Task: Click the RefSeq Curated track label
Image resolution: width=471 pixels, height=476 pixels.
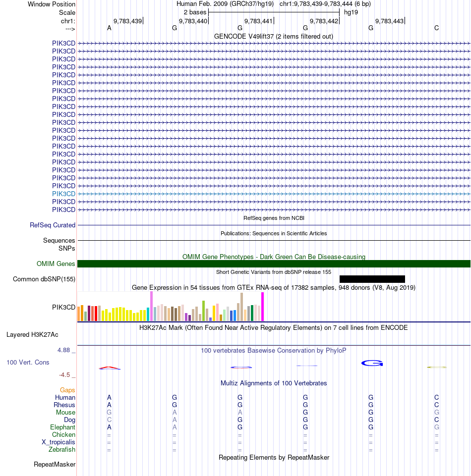Action: tap(52, 225)
